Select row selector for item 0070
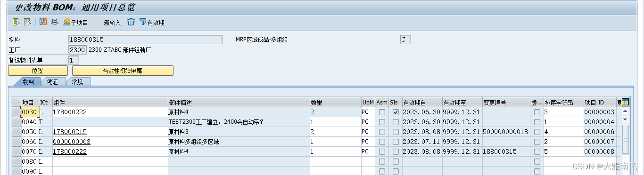 (x=16, y=152)
